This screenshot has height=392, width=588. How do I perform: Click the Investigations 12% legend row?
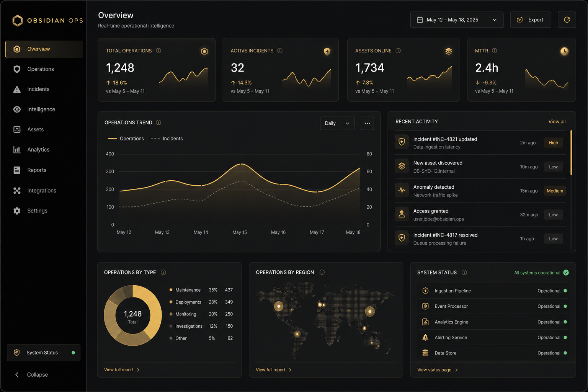coord(201,326)
